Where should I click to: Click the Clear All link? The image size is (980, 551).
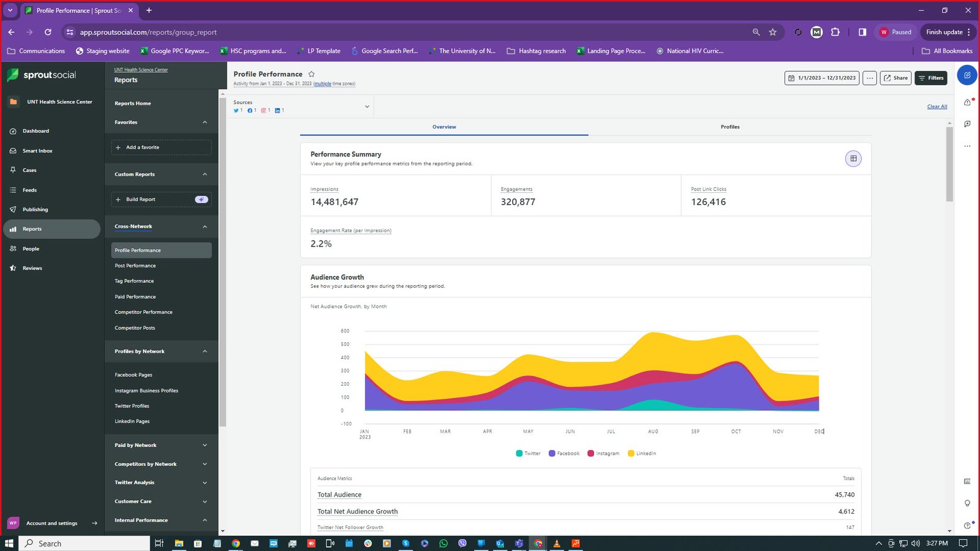coord(937,107)
